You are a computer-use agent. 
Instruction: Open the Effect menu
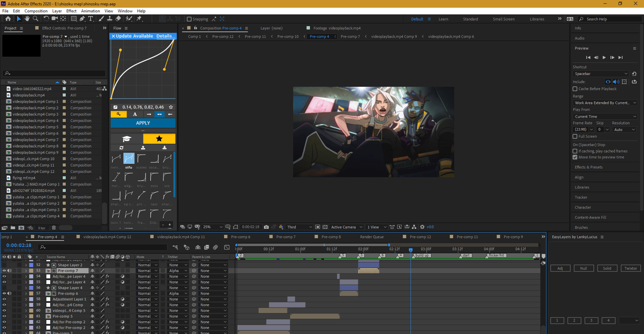pyautogui.click(x=71, y=11)
